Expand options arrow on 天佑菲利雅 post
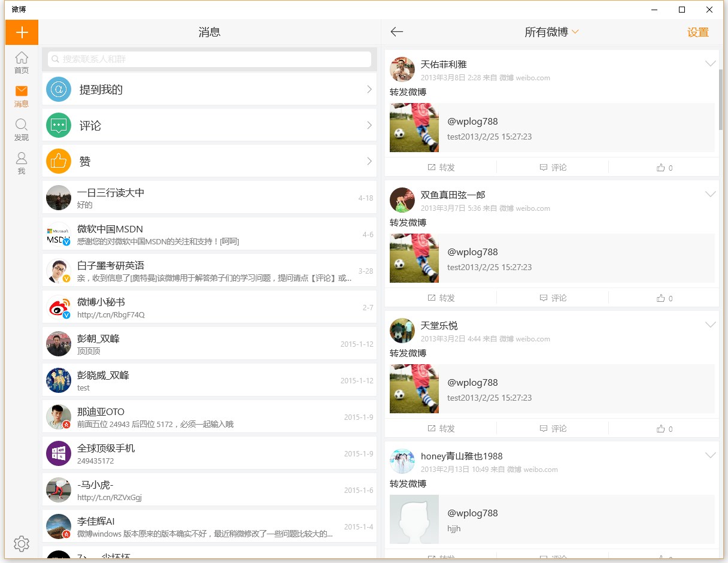This screenshot has height=563, width=728. [711, 63]
